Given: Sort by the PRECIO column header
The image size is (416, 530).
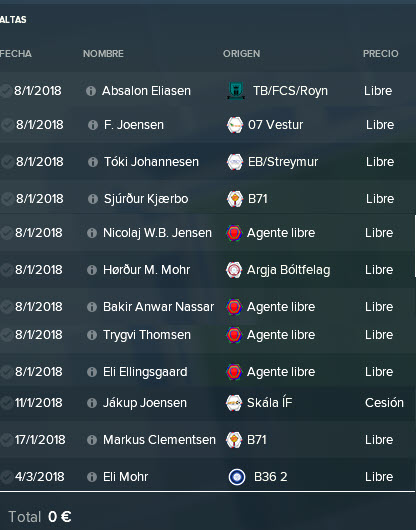Looking at the screenshot, I should [x=381, y=54].
